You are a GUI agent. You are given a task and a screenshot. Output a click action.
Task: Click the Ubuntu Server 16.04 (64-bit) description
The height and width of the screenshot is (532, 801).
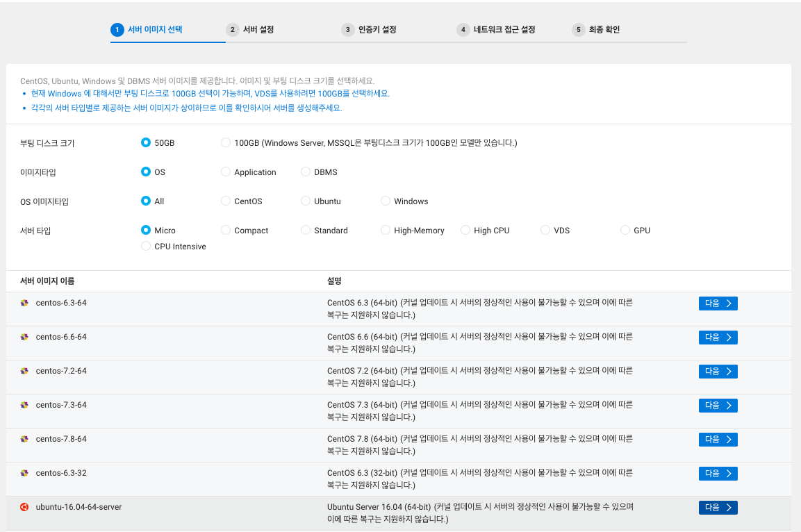click(x=480, y=513)
